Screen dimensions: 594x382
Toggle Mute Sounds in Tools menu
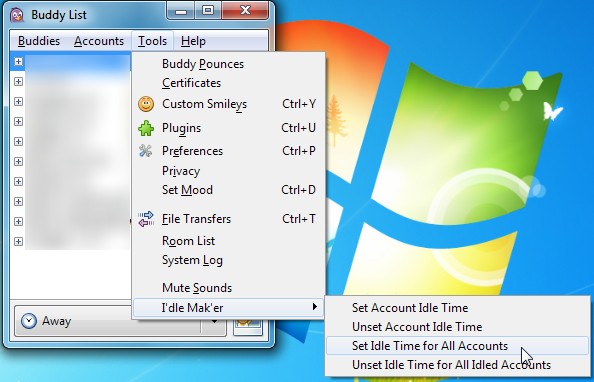pyautogui.click(x=228, y=288)
